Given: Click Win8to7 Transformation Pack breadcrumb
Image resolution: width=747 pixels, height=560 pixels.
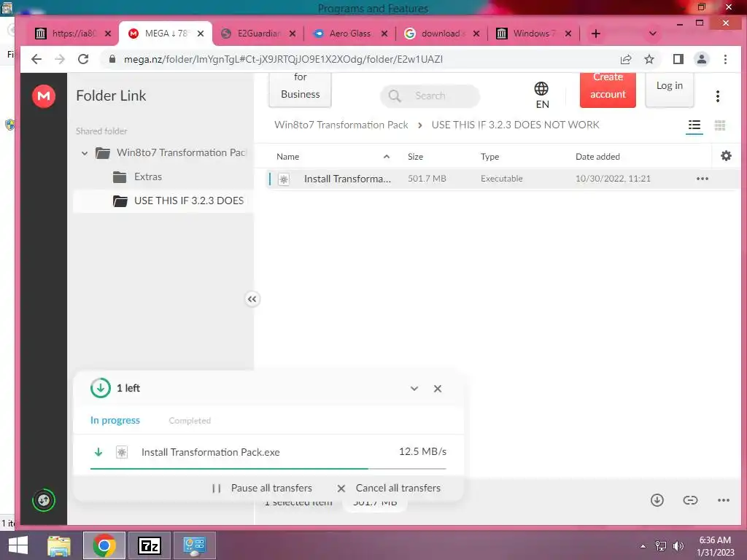Looking at the screenshot, I should (341, 125).
